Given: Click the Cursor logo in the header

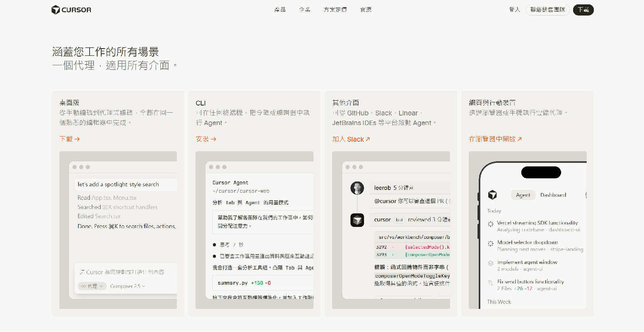Looking at the screenshot, I should point(71,10).
